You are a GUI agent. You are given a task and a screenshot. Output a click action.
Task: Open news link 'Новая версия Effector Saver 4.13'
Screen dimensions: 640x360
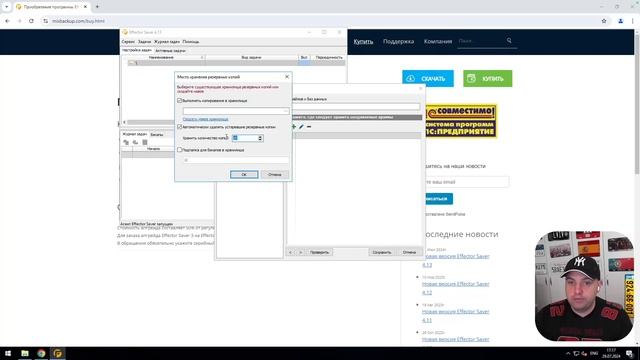456,260
